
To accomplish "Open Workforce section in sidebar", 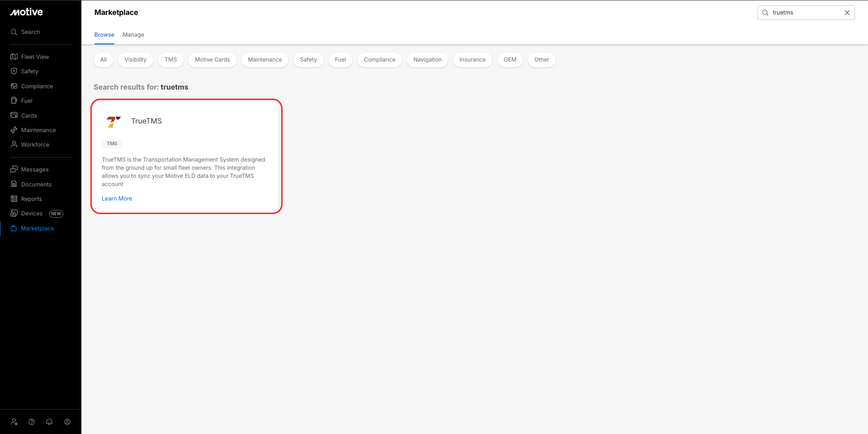I will pos(35,145).
